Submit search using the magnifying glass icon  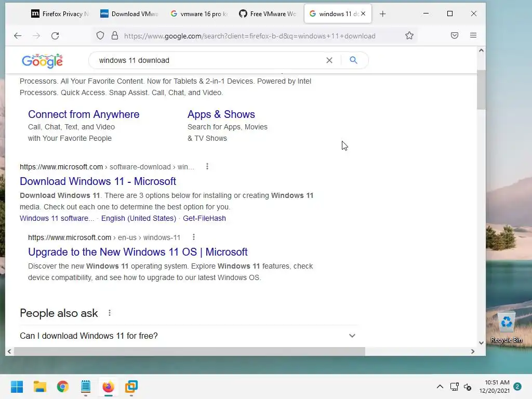coord(353,60)
